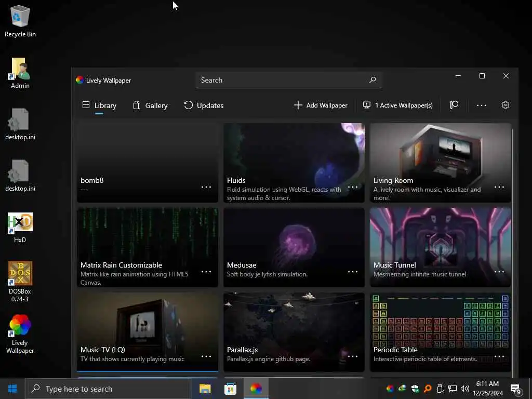Click the library vertical scrollbar
Image resolution: width=532 pixels, height=399 pixels.
513,253
